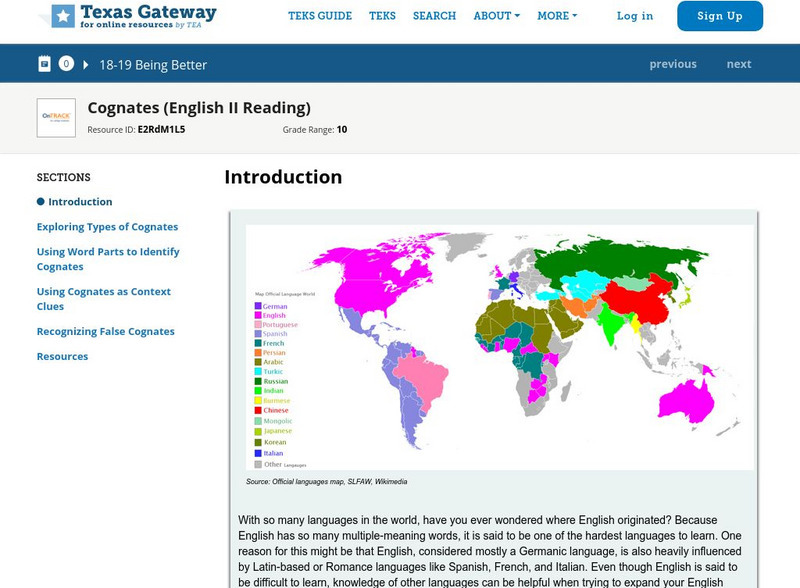Expand the 18-19 Being Better breadcrumb arrow

(85, 63)
